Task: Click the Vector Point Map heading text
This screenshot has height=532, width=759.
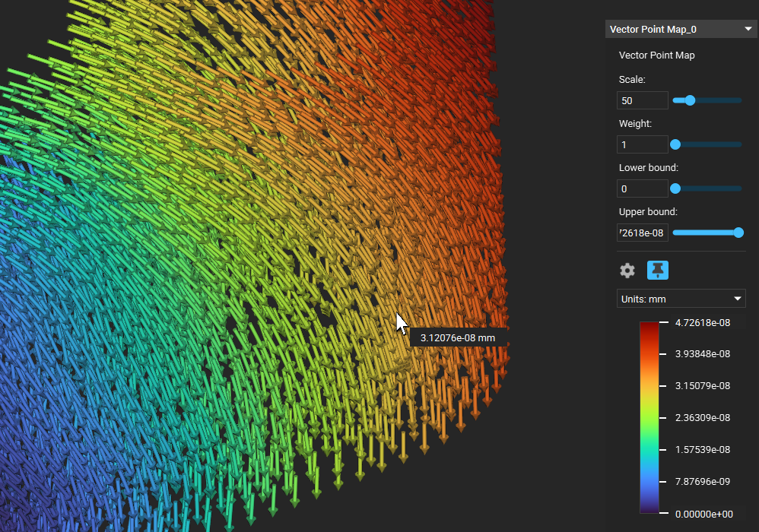Action: (656, 55)
